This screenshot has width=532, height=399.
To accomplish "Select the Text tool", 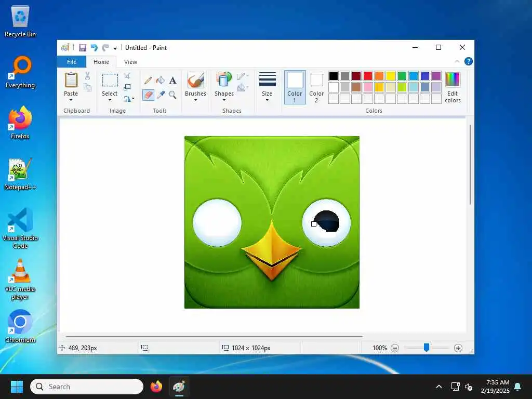I will click(x=172, y=81).
